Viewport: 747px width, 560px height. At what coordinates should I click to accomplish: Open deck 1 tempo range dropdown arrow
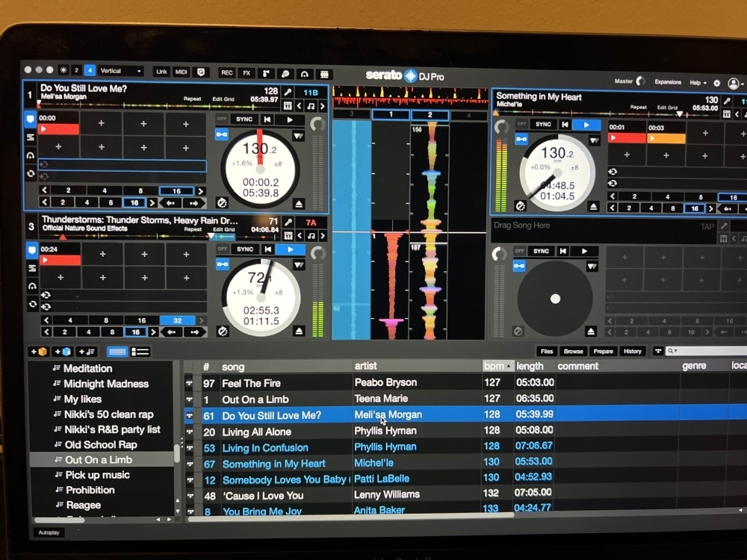[x=298, y=136]
